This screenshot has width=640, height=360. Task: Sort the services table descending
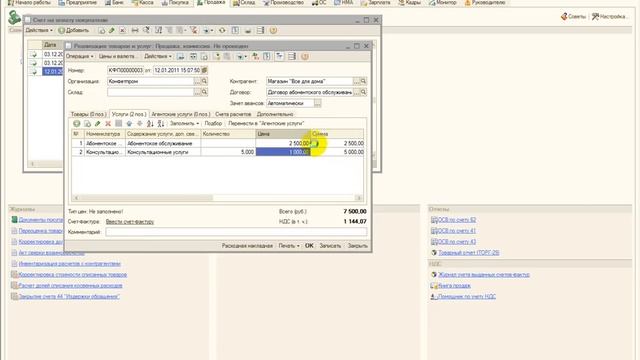pyautogui.click(x=161, y=123)
